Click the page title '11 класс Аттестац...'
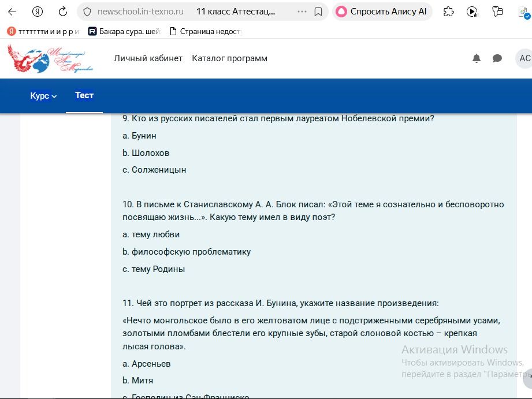The width and height of the screenshot is (532, 399). (x=236, y=12)
